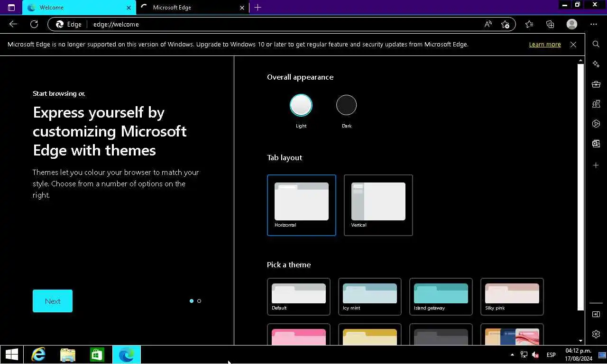Viewport: 607px width, 364px height.
Task: Pick the yellow theme in second row
Action: pos(370,335)
